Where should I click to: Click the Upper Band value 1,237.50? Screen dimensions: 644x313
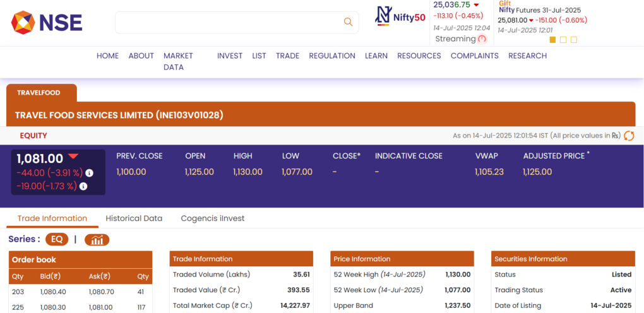click(458, 305)
